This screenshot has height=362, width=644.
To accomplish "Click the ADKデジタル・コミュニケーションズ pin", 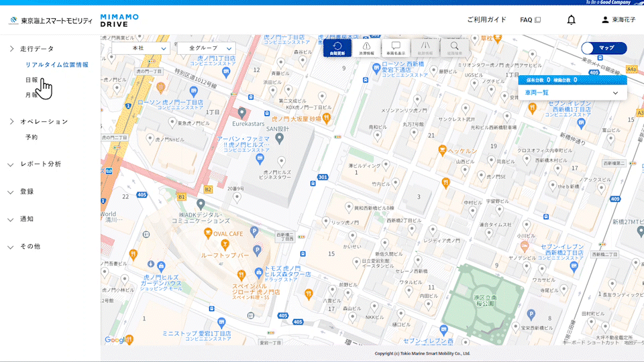I will (x=201, y=204).
